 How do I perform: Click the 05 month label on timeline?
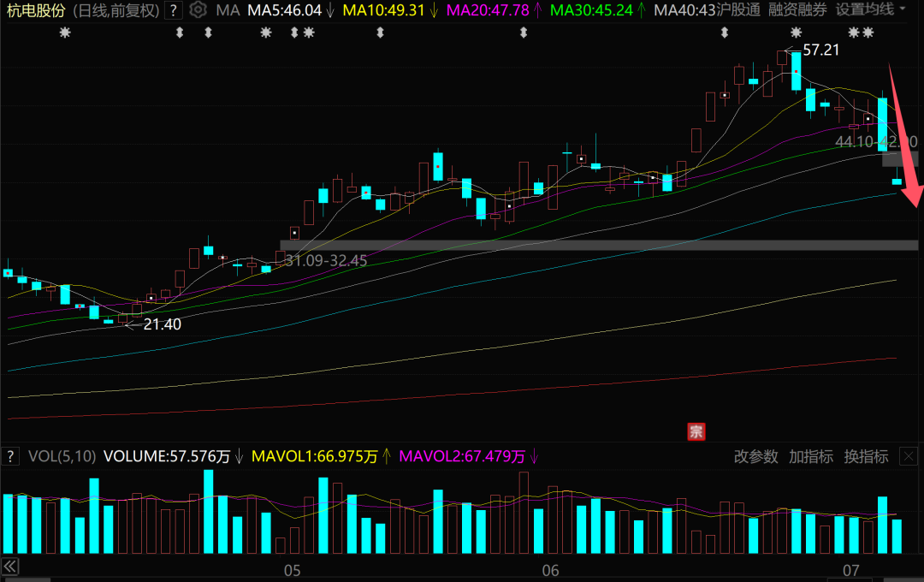pos(293,571)
